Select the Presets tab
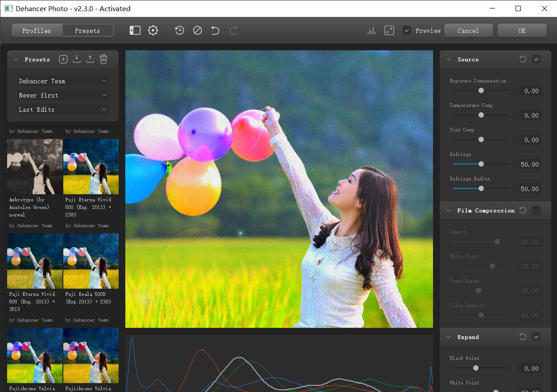This screenshot has height=392, width=557. (x=87, y=30)
